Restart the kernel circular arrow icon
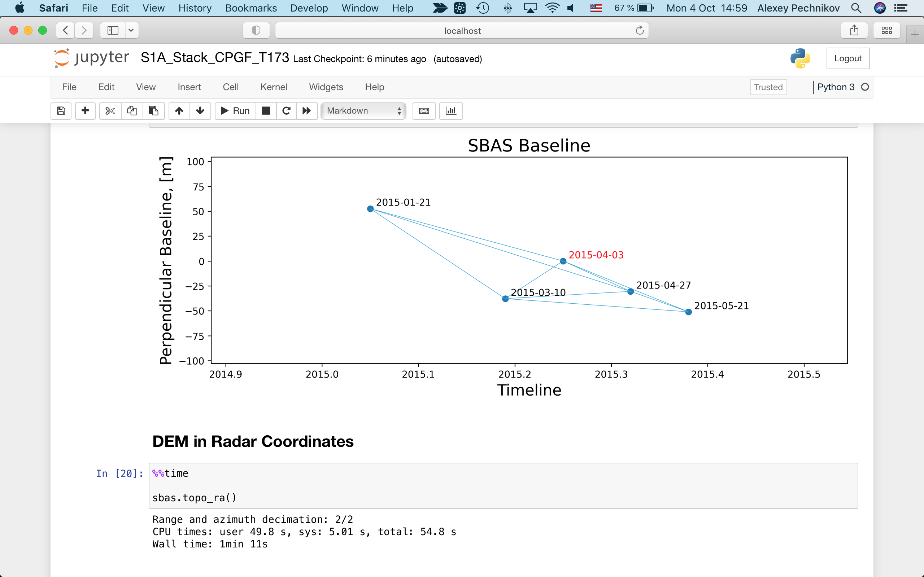This screenshot has height=577, width=924. coord(286,111)
